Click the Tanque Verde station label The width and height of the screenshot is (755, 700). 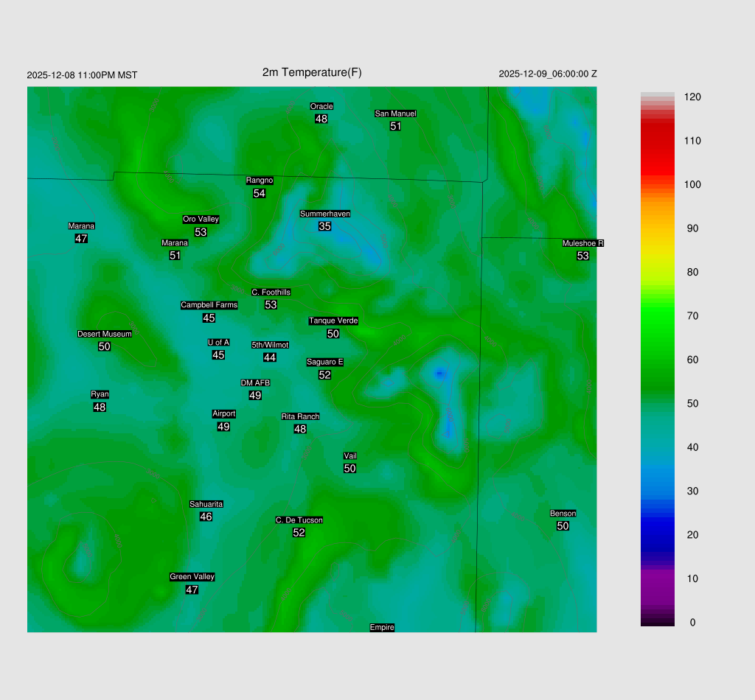[x=333, y=321]
